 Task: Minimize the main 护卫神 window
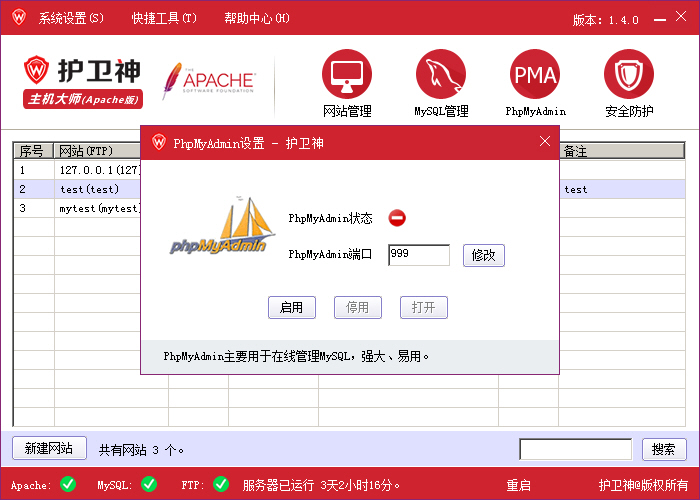pos(659,19)
